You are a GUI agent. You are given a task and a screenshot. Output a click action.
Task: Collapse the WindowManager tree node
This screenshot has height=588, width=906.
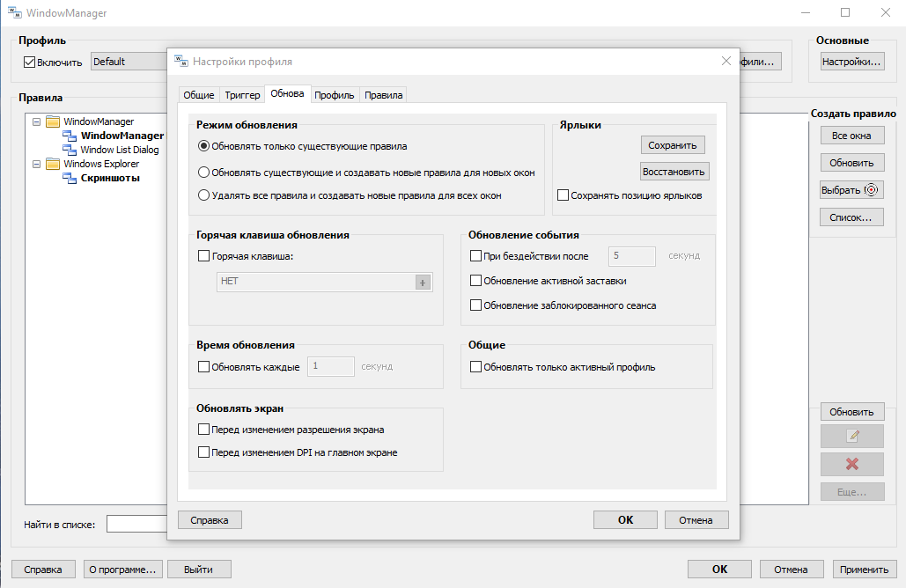(36, 121)
